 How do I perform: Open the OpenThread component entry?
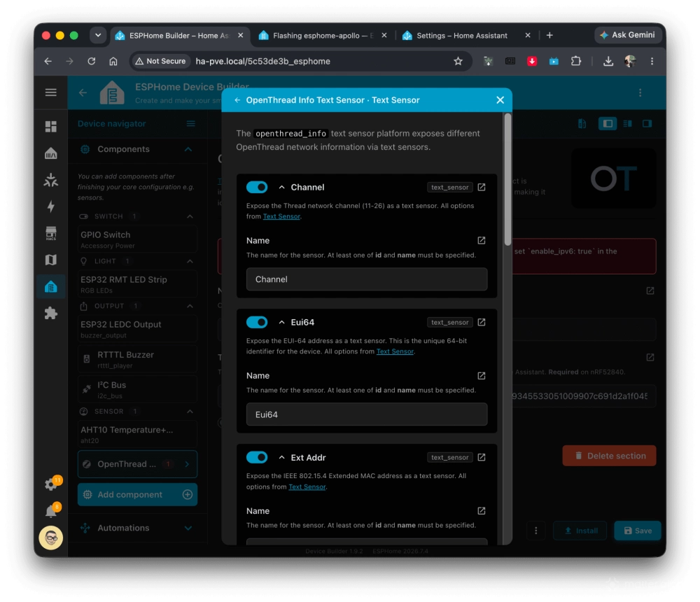[x=137, y=465]
